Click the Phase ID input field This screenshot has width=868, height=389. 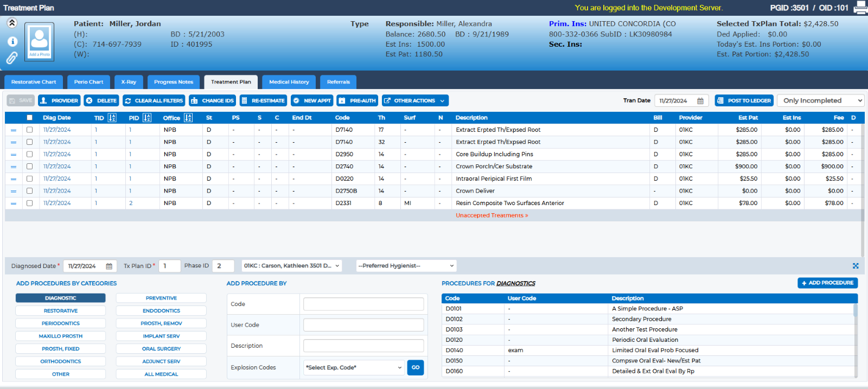pyautogui.click(x=223, y=266)
